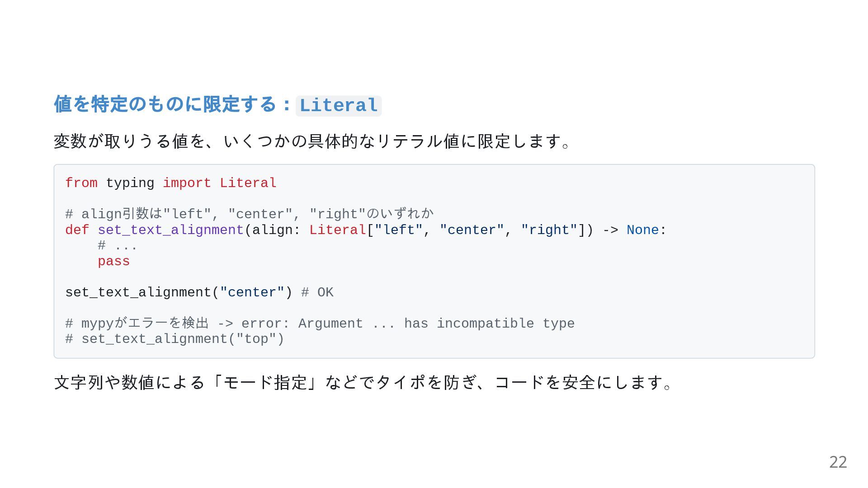Click the "center" argument in function call
Viewport: 868px width, 488px height.
coord(252,292)
